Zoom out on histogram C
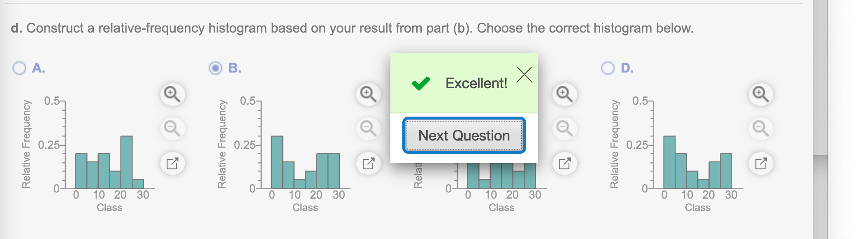This screenshot has height=239, width=868. [x=564, y=128]
